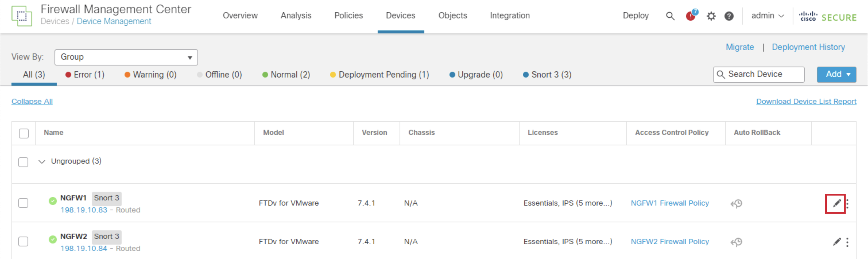Open the system settings gear icon
Image resolution: width=868 pixels, height=259 pixels.
(x=711, y=16)
